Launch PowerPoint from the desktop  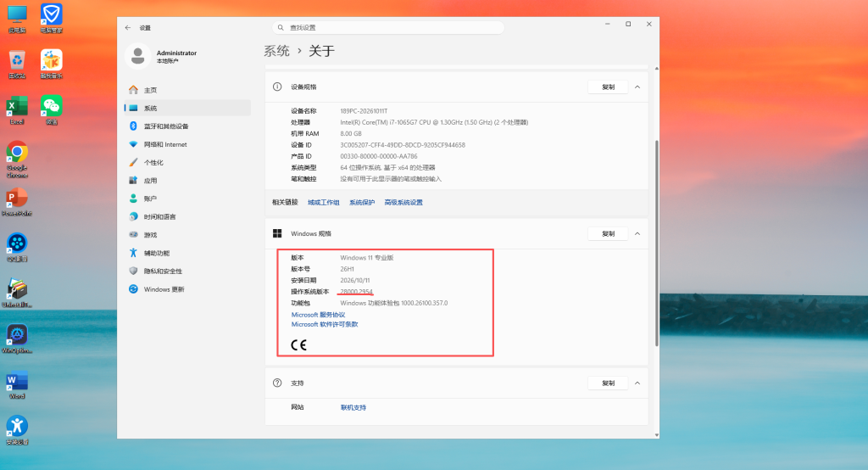tap(17, 202)
